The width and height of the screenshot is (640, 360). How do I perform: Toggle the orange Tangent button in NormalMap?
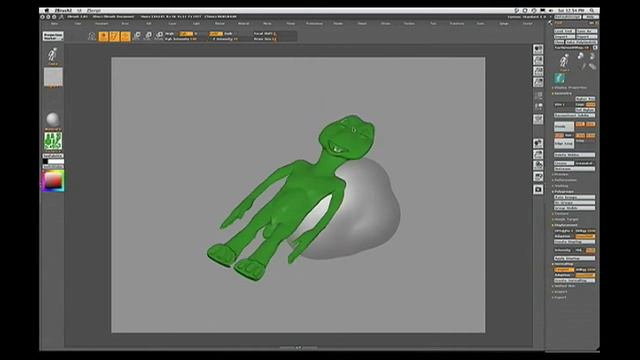564,270
